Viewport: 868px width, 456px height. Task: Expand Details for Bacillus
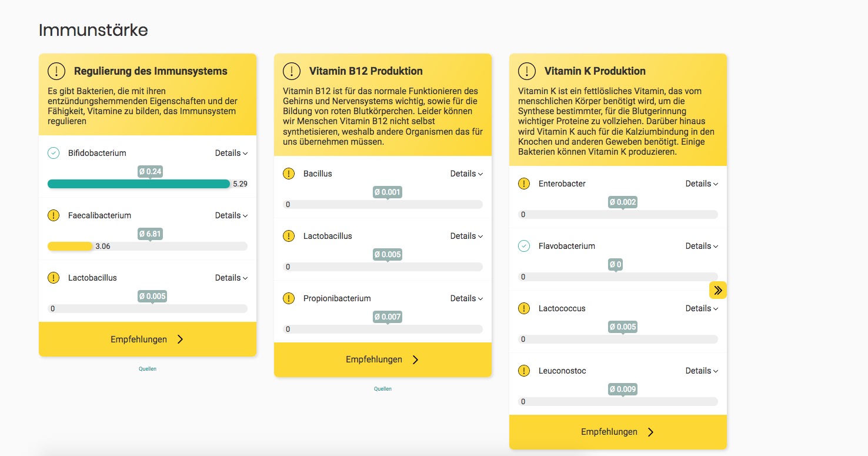pyautogui.click(x=466, y=174)
